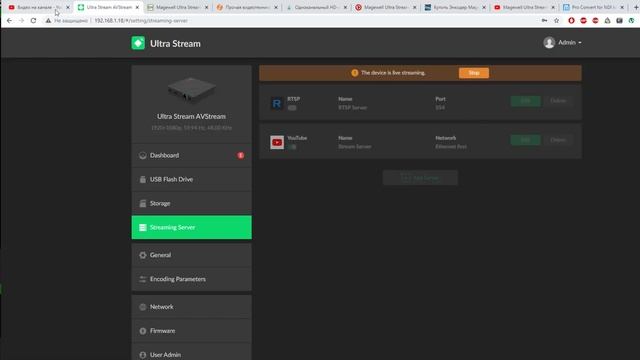This screenshot has width=640, height=360.
Task: Reload the current page
Action: (33, 20)
